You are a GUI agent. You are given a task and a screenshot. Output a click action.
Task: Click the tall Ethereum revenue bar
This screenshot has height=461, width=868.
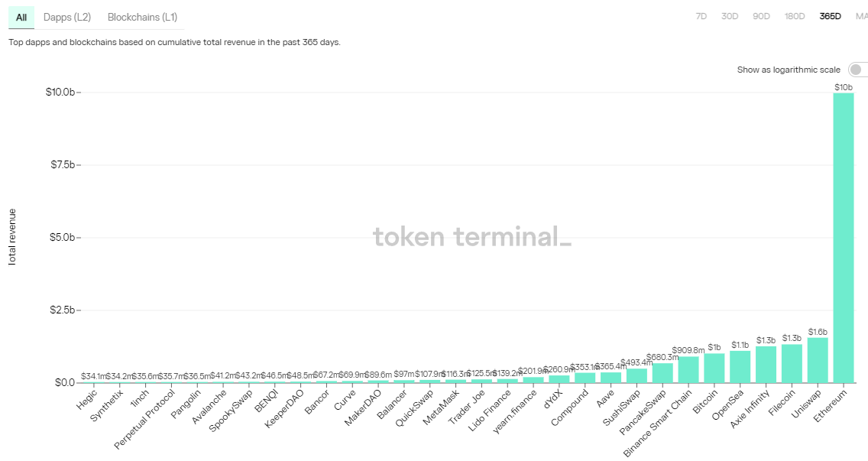[x=844, y=238]
